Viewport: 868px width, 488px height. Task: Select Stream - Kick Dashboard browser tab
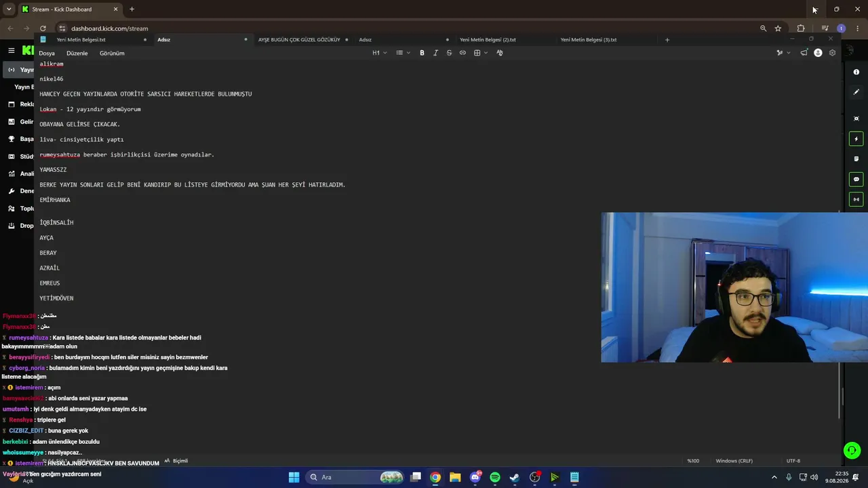(70, 9)
